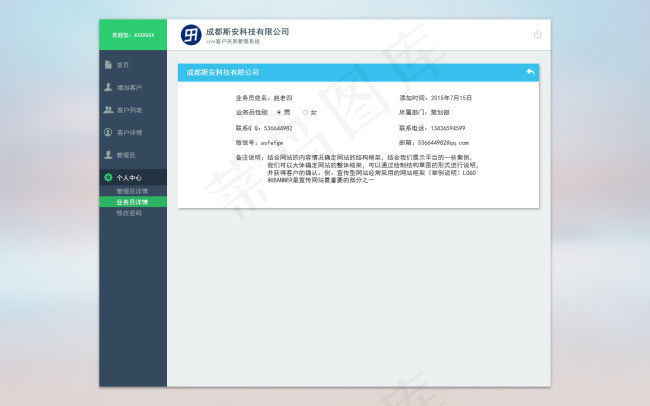Click the 欢迎您 xxxxxxx greeting
Viewport: 650px width, 406px height.
point(133,35)
